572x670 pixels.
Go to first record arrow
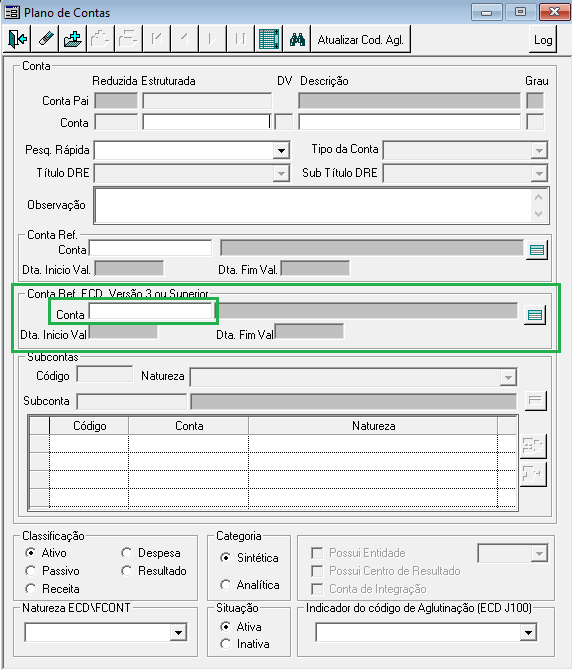[x=156, y=39]
